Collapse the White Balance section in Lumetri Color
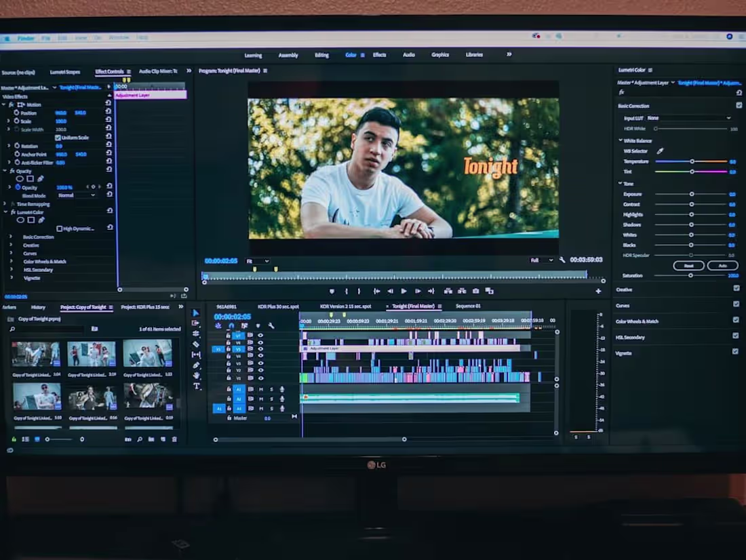Viewport: 746px width, 560px height. click(619, 140)
